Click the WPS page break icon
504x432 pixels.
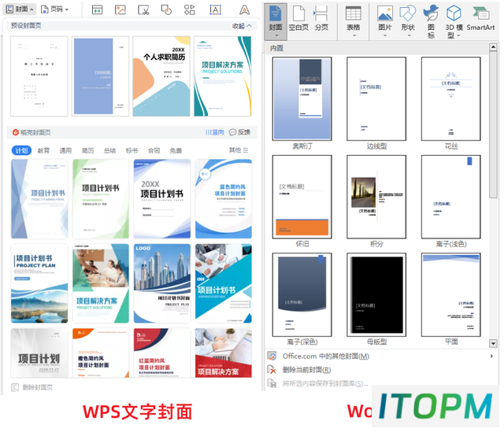pyautogui.click(x=97, y=9)
